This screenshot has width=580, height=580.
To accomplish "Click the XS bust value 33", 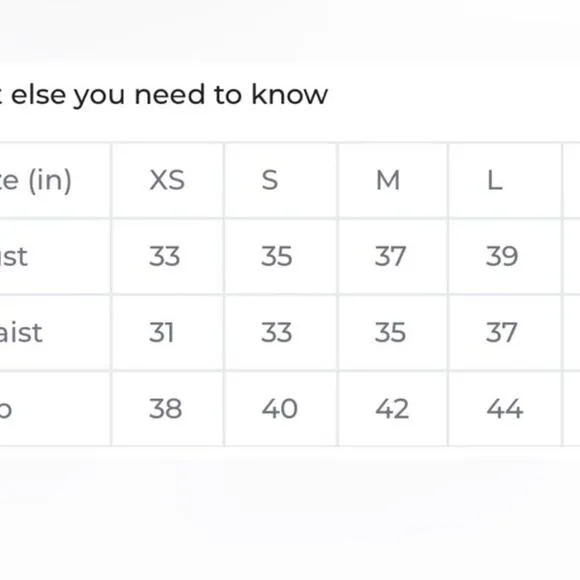I will click(x=165, y=256).
